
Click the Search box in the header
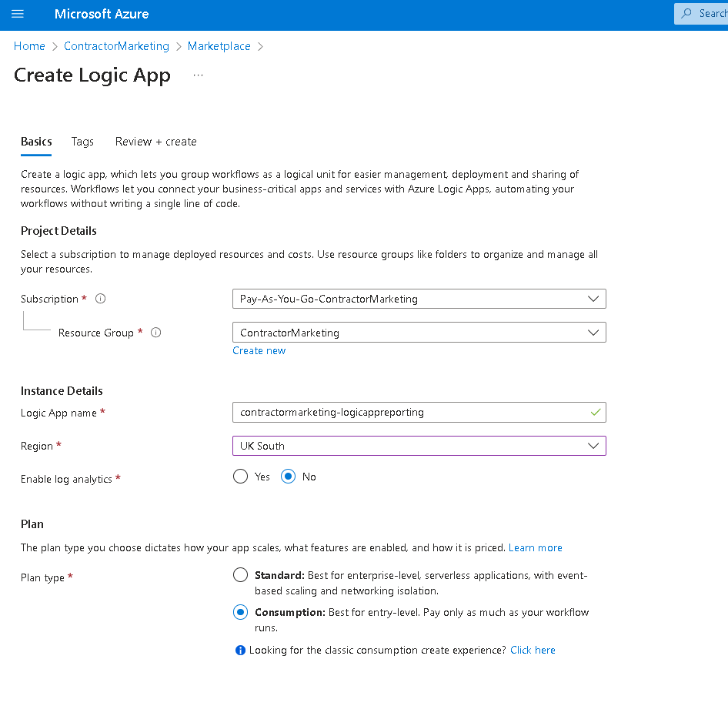coord(701,14)
